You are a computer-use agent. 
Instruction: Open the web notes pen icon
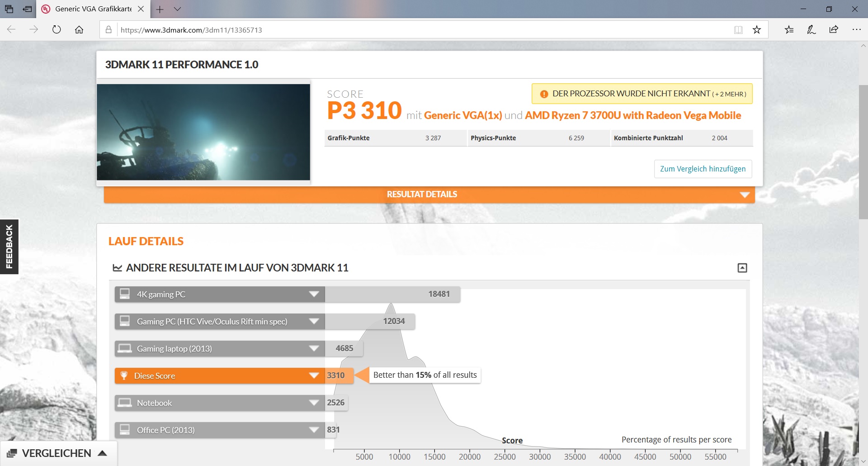click(x=811, y=30)
